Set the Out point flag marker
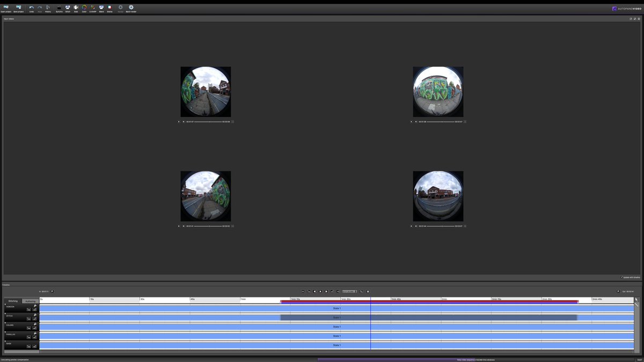644x362 pixels. [x=618, y=291]
